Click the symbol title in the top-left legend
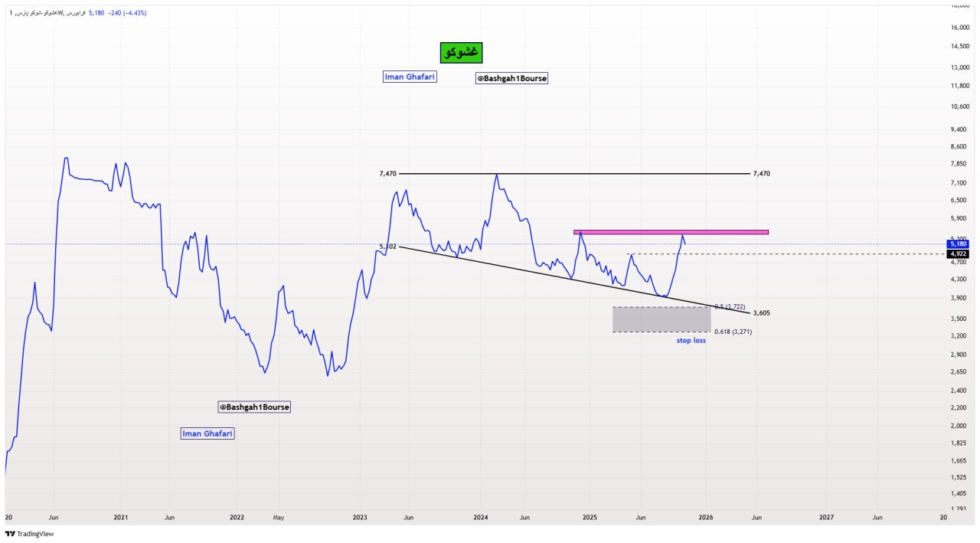Image resolution: width=980 pixels, height=543 pixels. (46, 12)
